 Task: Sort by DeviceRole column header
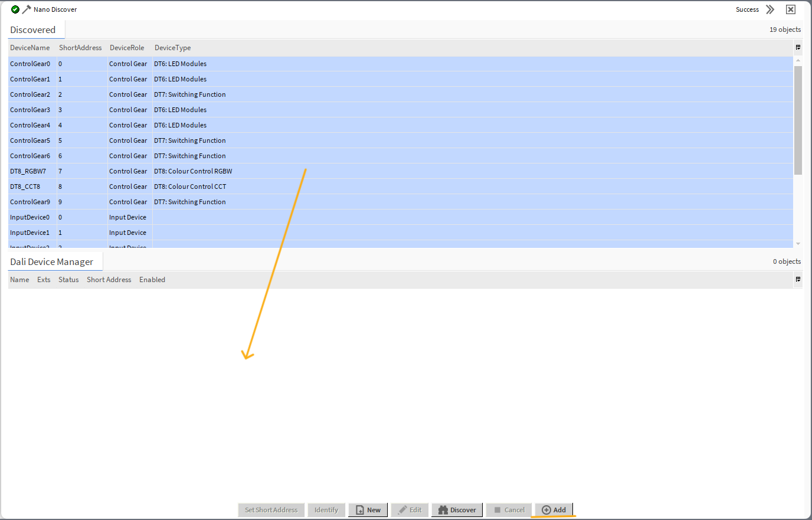pyautogui.click(x=127, y=48)
